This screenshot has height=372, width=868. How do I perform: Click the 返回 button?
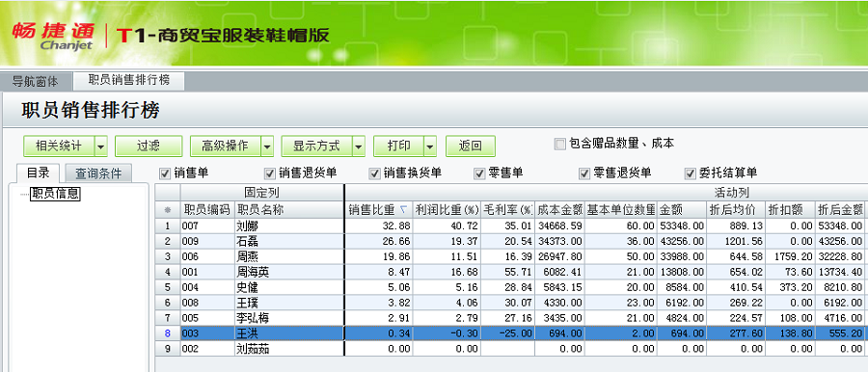click(471, 146)
